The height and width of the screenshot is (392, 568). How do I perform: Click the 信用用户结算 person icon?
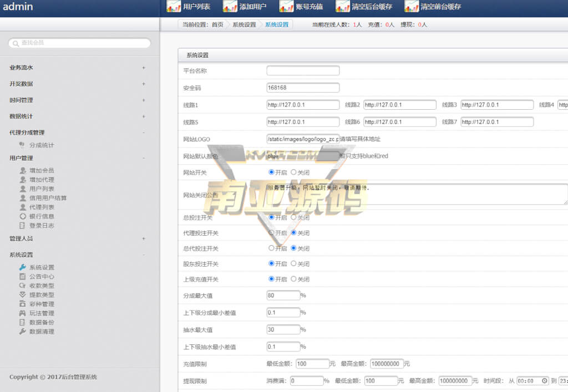click(x=23, y=197)
